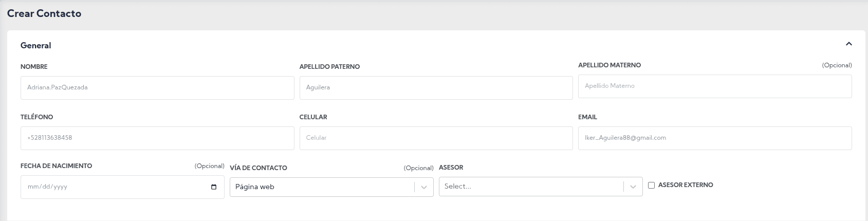Click the Teléfono input field
This screenshot has height=221, width=868.
(157, 138)
